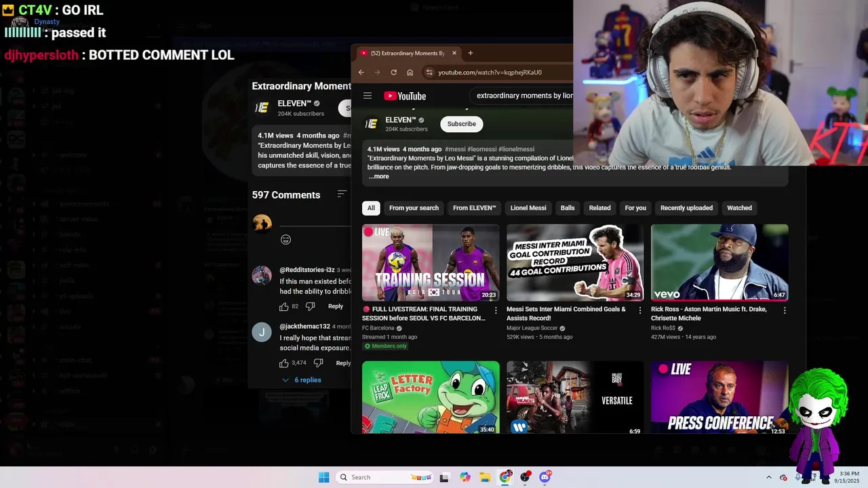Open the #lionelmessi hashtag link

point(516,149)
